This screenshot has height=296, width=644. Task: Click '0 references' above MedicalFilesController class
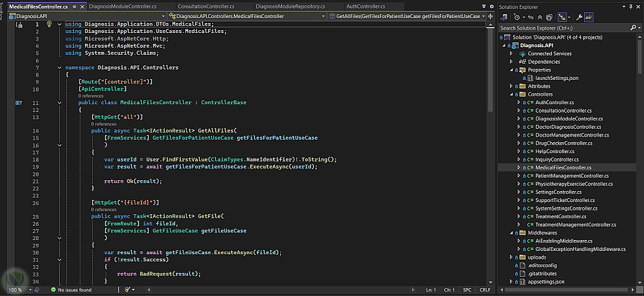click(x=91, y=96)
